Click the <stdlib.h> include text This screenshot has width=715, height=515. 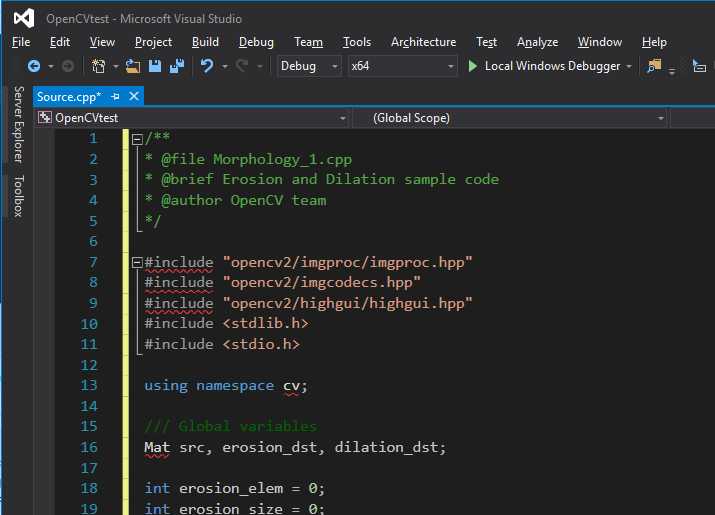265,323
